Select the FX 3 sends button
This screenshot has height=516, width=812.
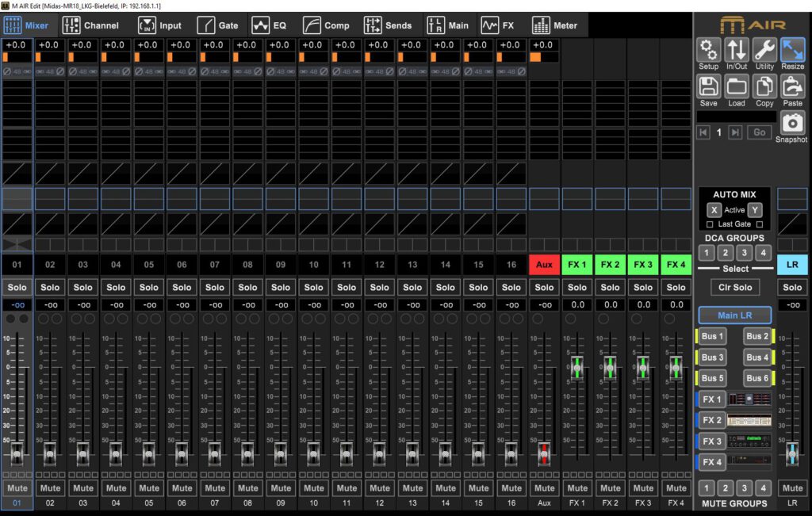[711, 441]
